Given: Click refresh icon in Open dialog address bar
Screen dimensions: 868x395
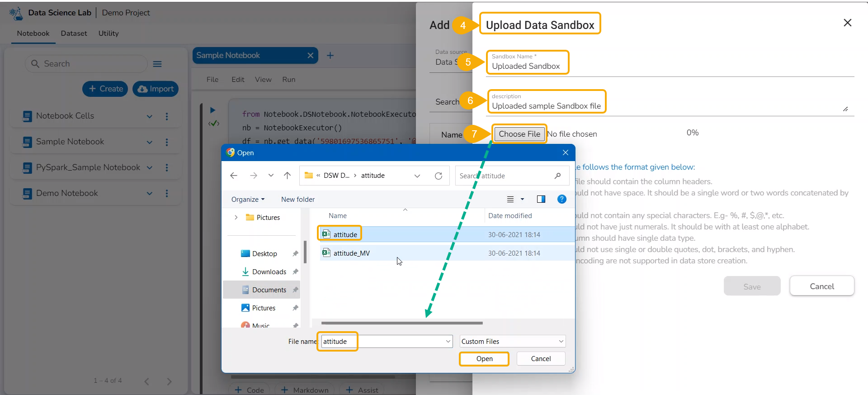Looking at the screenshot, I should (438, 176).
